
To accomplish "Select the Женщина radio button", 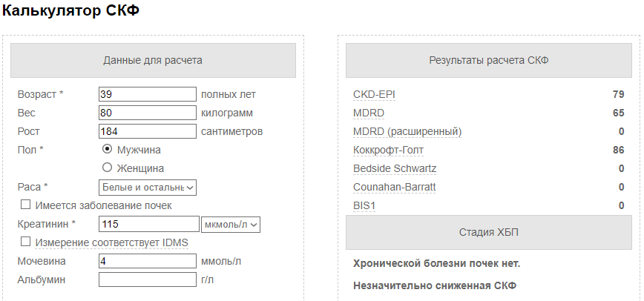I will tap(107, 168).
